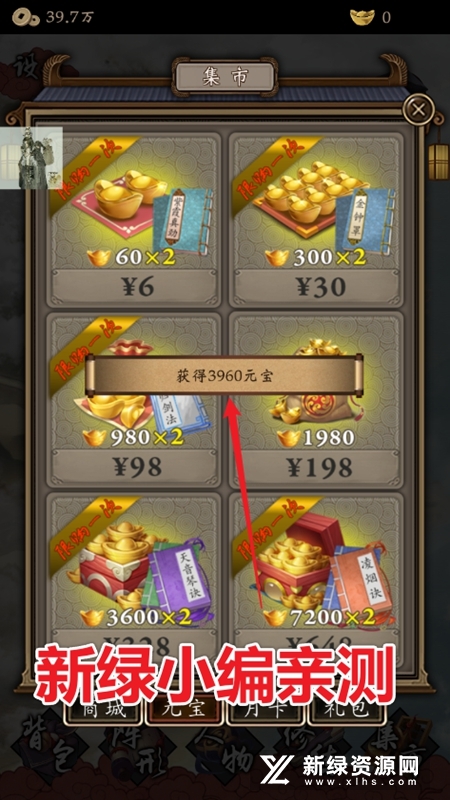Screen dimensions: 450x800
Task: Close the market window with X button
Action: pos(418,109)
